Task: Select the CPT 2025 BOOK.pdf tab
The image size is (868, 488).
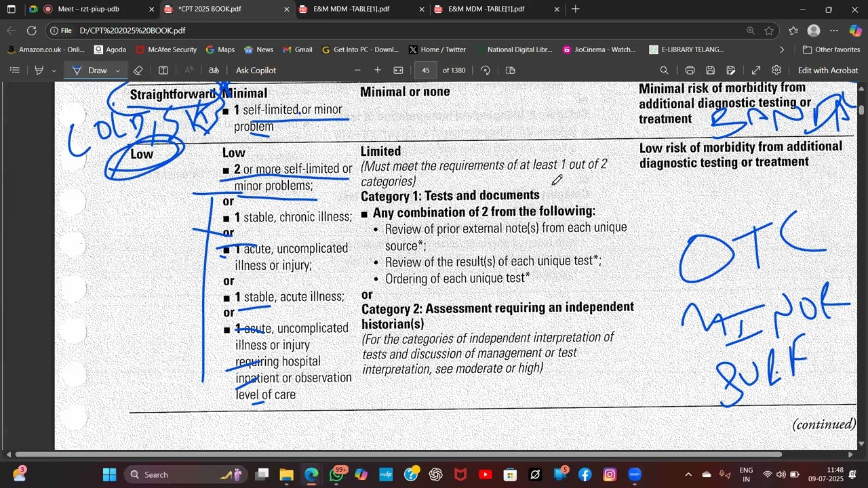Action: click(227, 9)
